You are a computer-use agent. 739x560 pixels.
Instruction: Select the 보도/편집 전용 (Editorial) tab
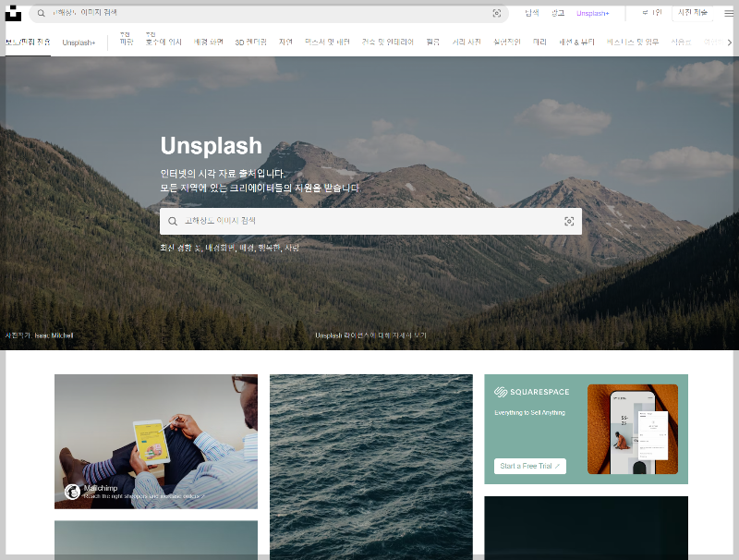(x=28, y=42)
